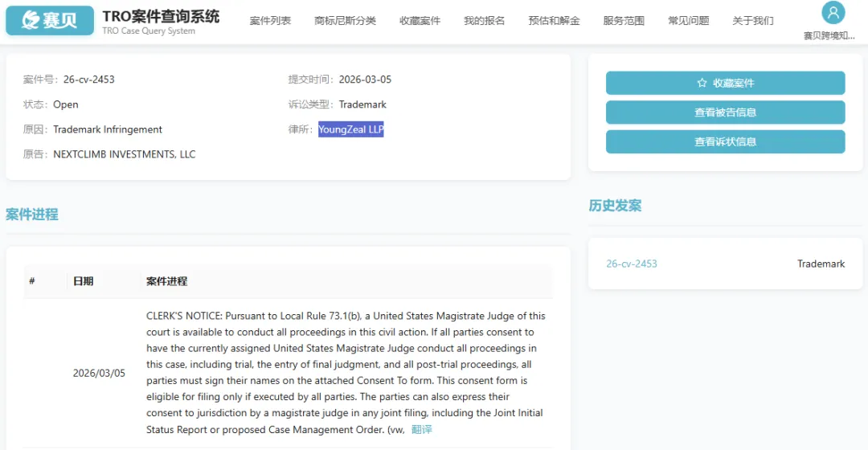Open 商标尼斯分类 menu
This screenshot has height=450, width=868.
(345, 20)
